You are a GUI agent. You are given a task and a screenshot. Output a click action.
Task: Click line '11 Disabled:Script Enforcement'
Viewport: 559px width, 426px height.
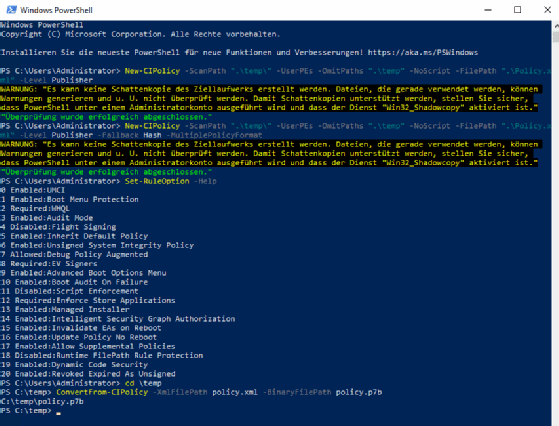(69, 291)
